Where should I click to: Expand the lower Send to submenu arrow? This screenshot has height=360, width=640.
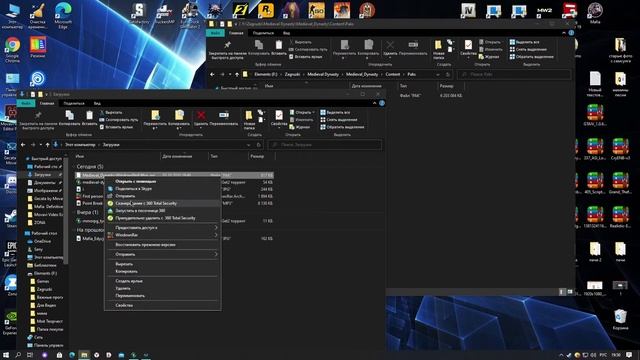216,254
